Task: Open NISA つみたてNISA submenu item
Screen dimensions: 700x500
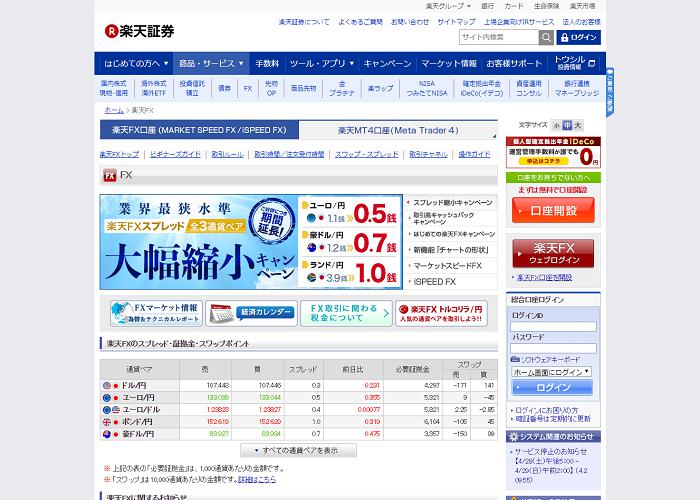Action: point(426,88)
